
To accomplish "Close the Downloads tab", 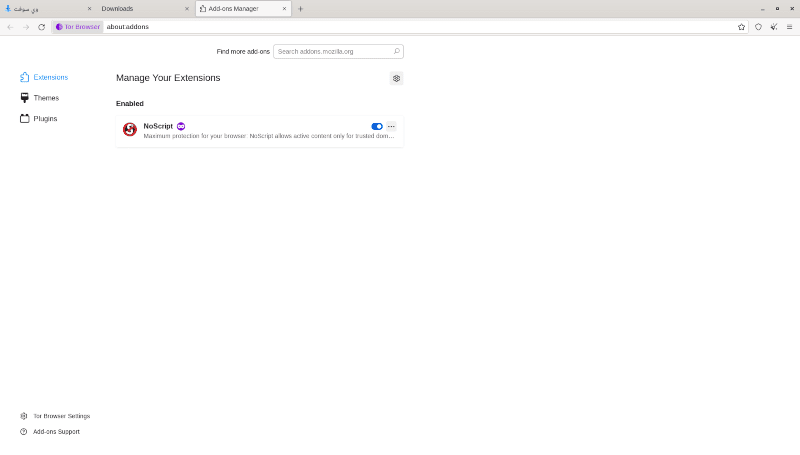I will tap(187, 9).
